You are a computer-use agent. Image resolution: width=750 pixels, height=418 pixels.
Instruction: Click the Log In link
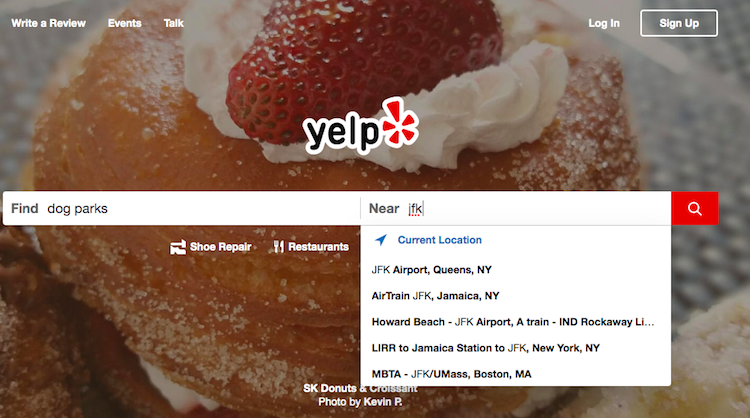coord(604,23)
